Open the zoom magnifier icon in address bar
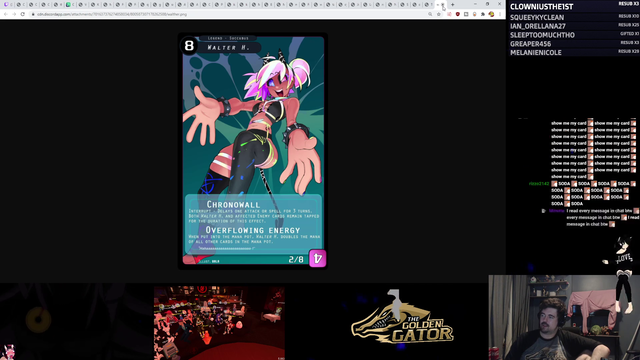640x360 pixels. (x=430, y=14)
